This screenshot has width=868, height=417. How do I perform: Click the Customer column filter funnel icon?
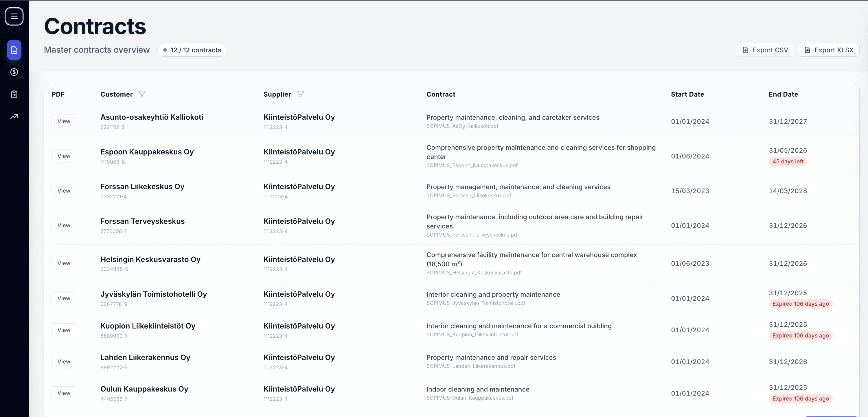142,94
